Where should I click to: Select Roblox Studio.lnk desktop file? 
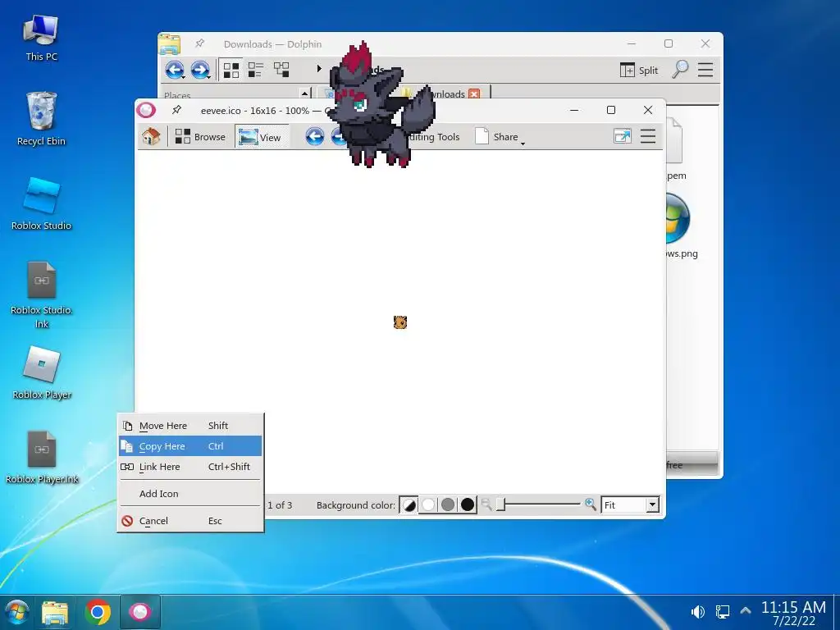coord(41,294)
